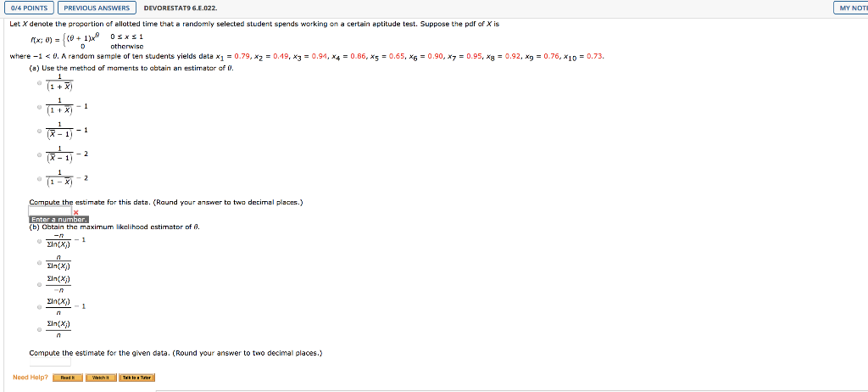The height and width of the screenshot is (392, 868).
Task: Select moments option 1/(X̄−1) − 2
Action: (39, 154)
